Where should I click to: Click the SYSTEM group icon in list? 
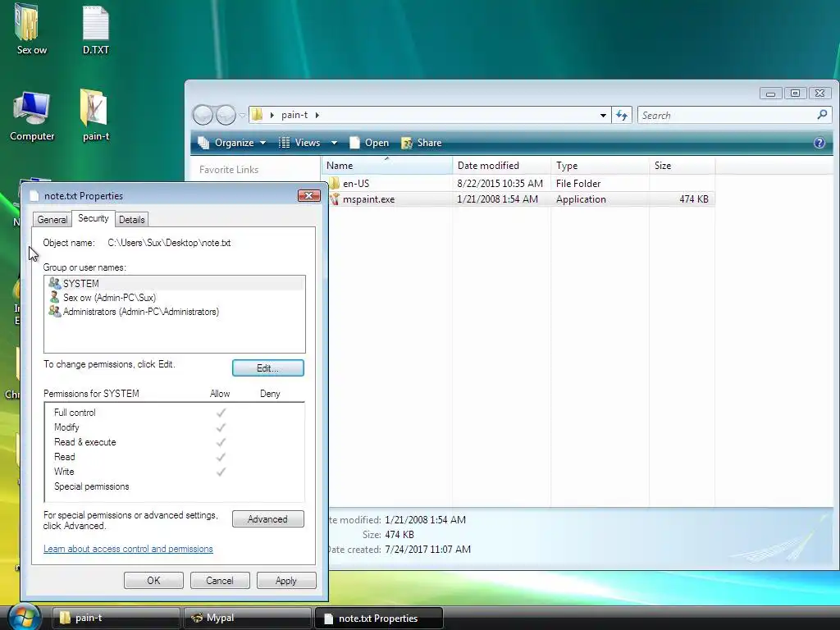(x=54, y=283)
